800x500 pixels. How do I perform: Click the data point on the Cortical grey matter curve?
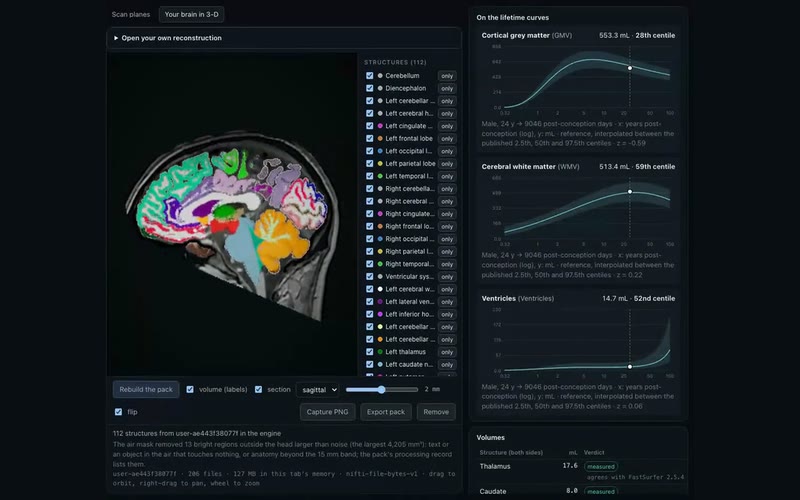(630, 68)
